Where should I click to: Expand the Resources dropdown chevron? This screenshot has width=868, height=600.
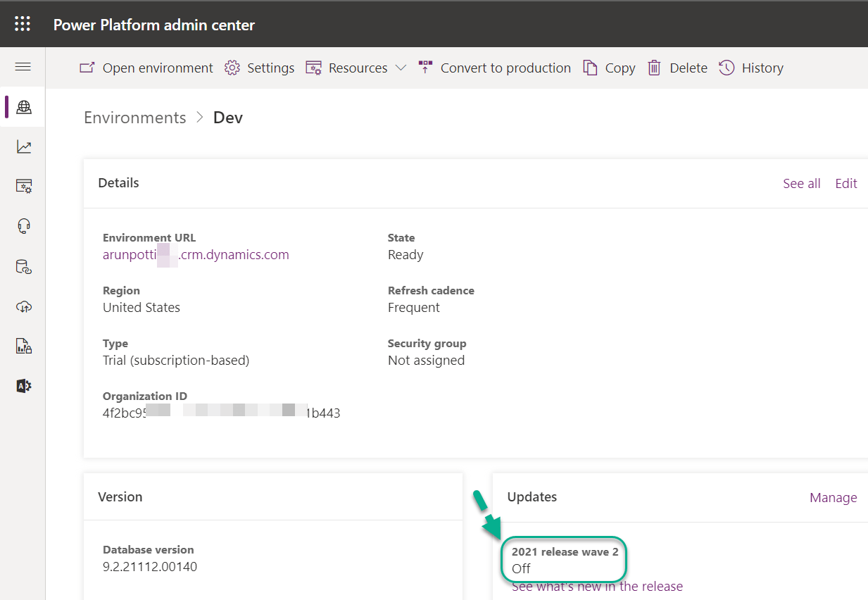point(401,68)
